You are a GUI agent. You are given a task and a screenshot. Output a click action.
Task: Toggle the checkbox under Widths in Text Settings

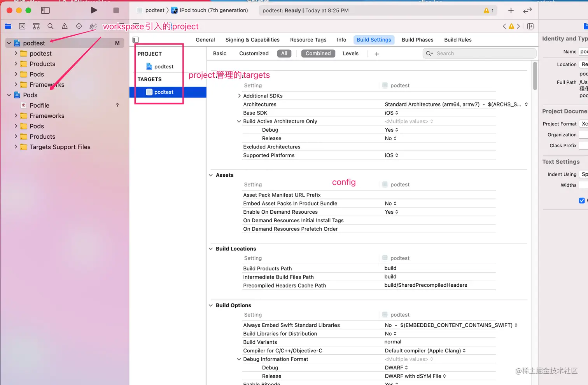pos(582,200)
